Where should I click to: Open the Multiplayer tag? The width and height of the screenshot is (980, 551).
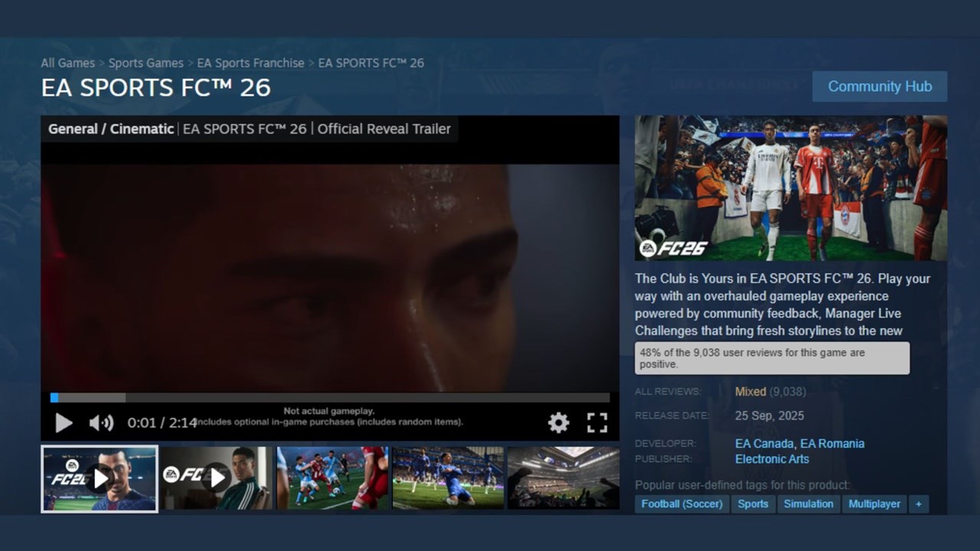(x=874, y=504)
